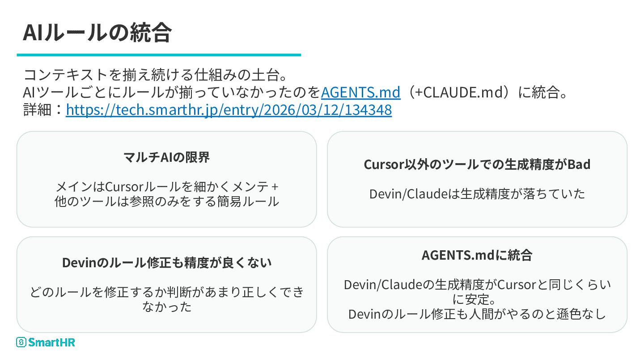Open the tech.smarthr.jp entry URL link

[x=229, y=109]
